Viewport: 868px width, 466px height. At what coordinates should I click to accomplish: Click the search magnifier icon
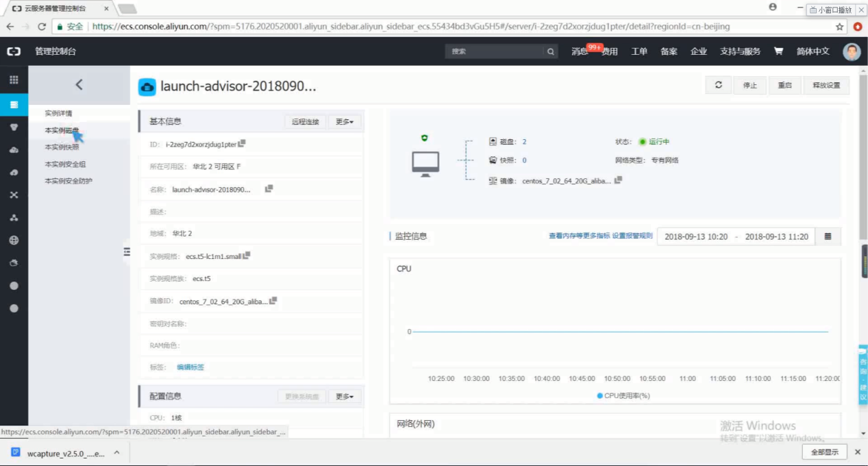pos(550,51)
